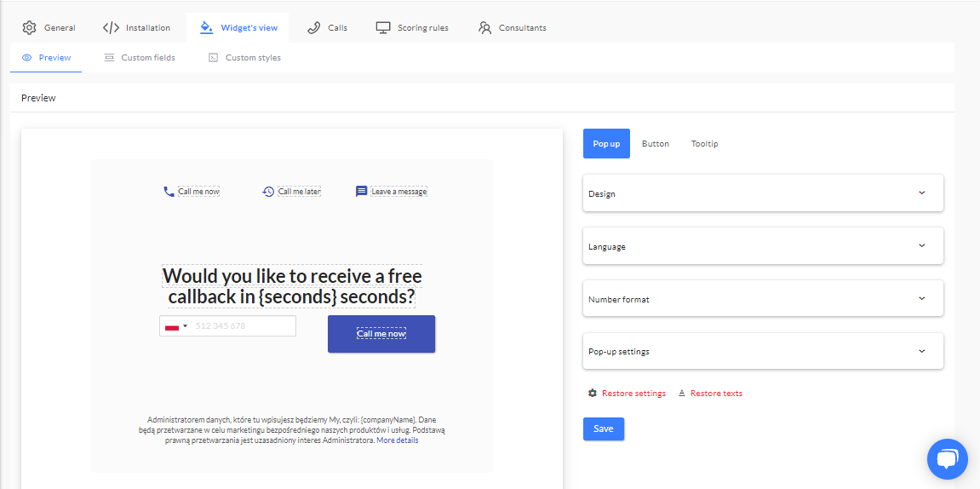This screenshot has height=489, width=980.
Task: Switch to the Scoring rules tab
Action: [x=413, y=28]
